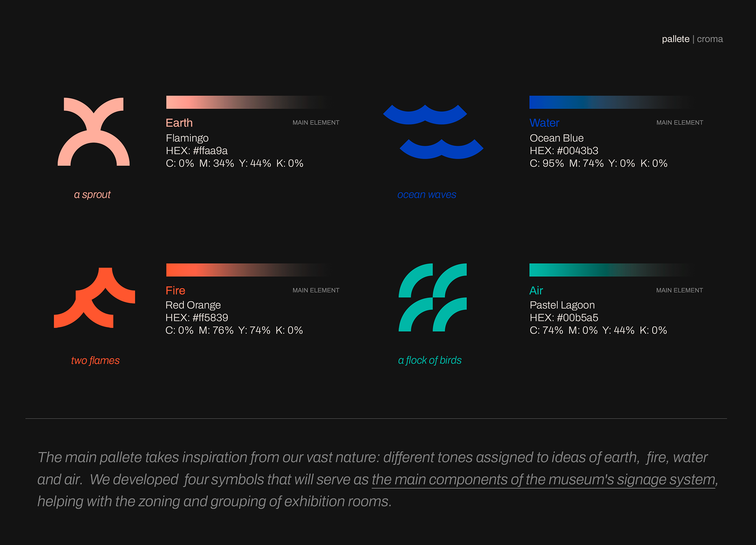Select the Pastel Lagoon gradient bar
756x545 pixels.
[x=611, y=270]
